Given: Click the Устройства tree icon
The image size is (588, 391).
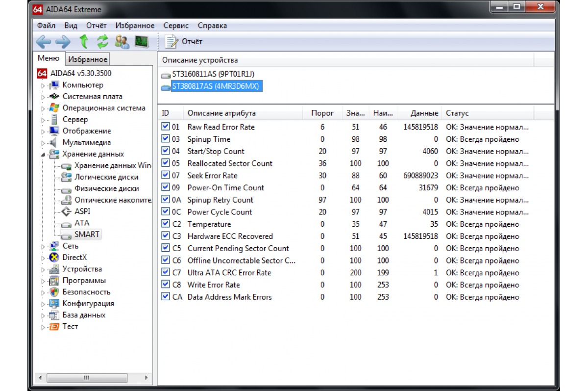Looking at the screenshot, I should pyautogui.click(x=54, y=269).
